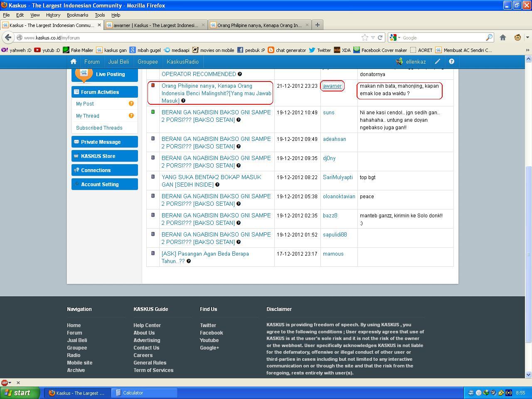Viewport: 532px width, 399px height.
Task: Open the History menu
Action: point(53,15)
